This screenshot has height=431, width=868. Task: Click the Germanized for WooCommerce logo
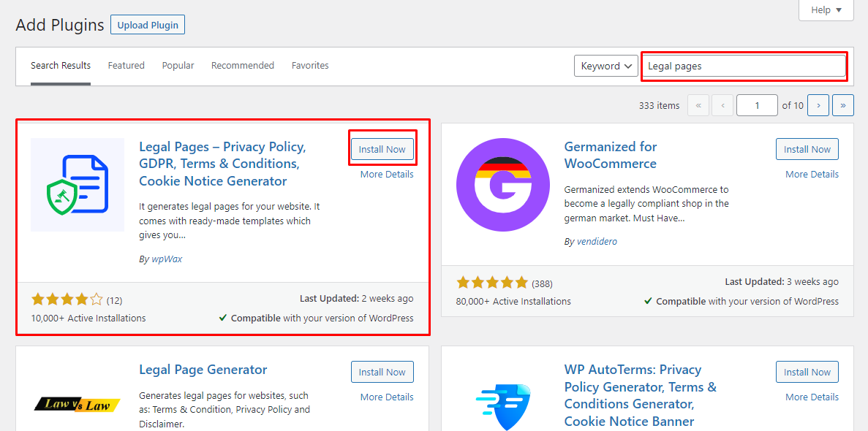pos(502,185)
